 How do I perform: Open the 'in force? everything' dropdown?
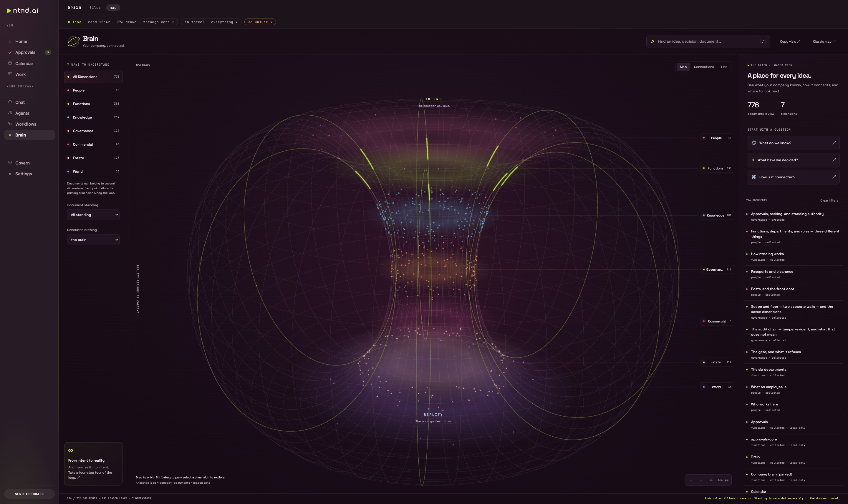click(211, 22)
